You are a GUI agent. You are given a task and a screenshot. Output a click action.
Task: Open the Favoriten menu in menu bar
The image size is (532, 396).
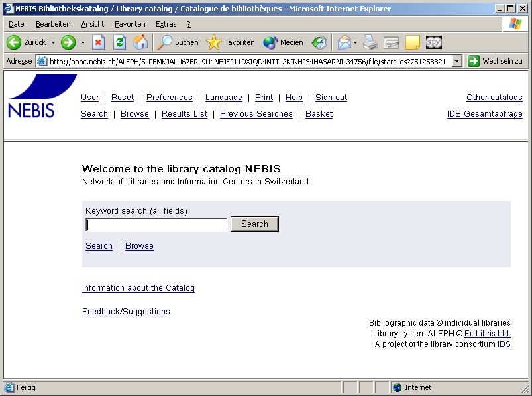point(130,24)
